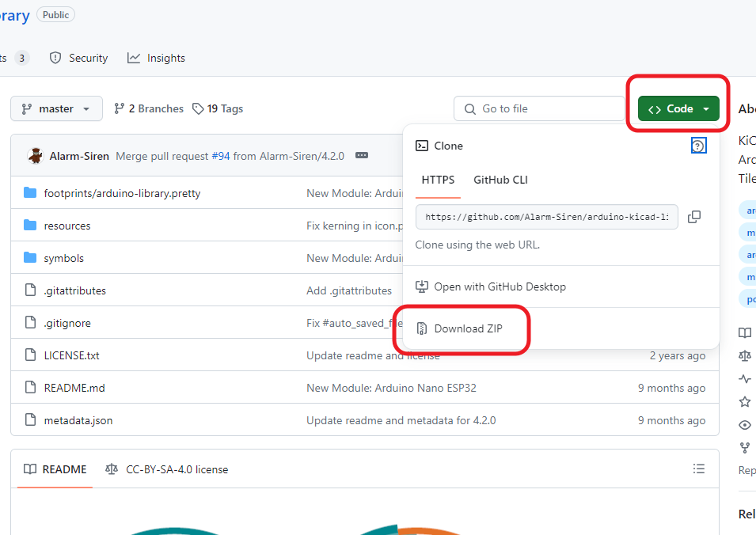This screenshot has width=756, height=535.
Task: Click the Insights graph icon
Action: (134, 58)
